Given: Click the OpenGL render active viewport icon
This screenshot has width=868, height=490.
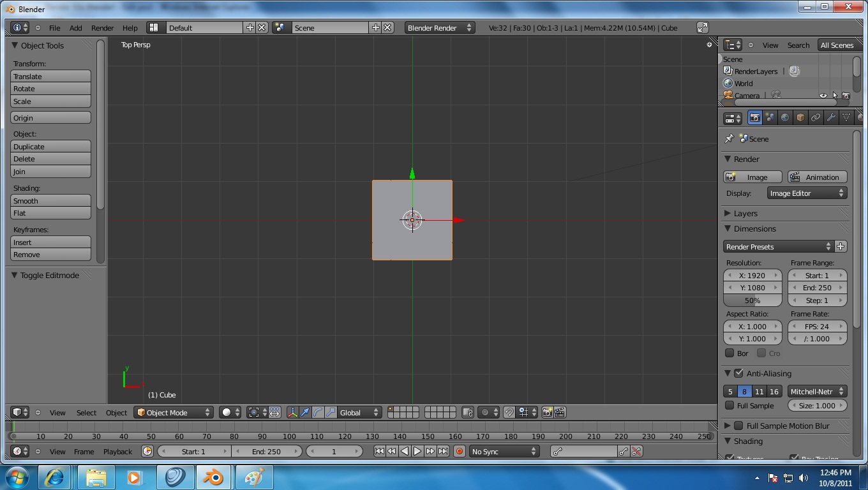Looking at the screenshot, I should pyautogui.click(x=547, y=413).
